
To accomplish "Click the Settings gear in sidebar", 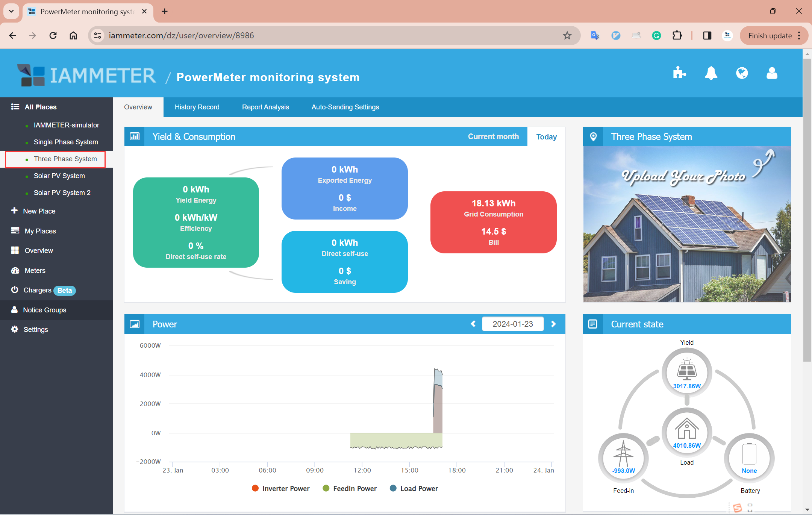I will [x=15, y=329].
